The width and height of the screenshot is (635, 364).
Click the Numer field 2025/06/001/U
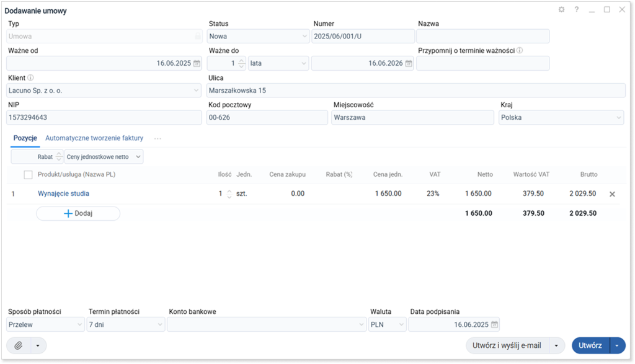click(x=363, y=37)
